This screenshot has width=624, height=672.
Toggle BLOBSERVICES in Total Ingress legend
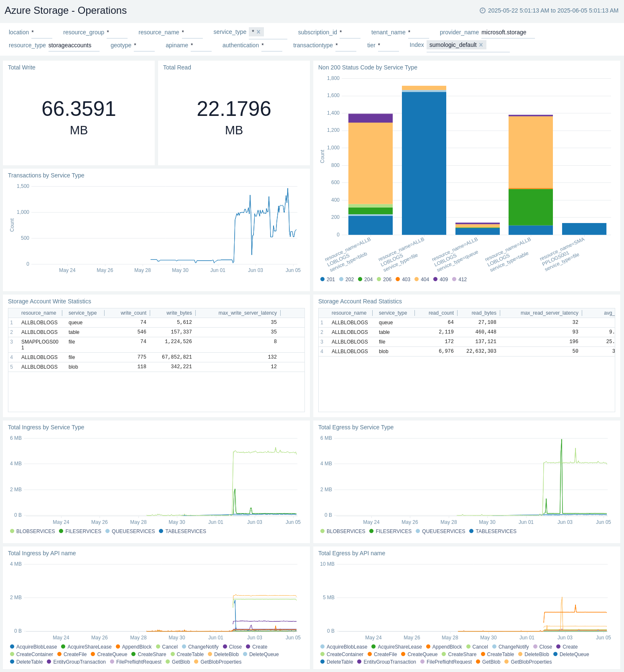(33, 531)
